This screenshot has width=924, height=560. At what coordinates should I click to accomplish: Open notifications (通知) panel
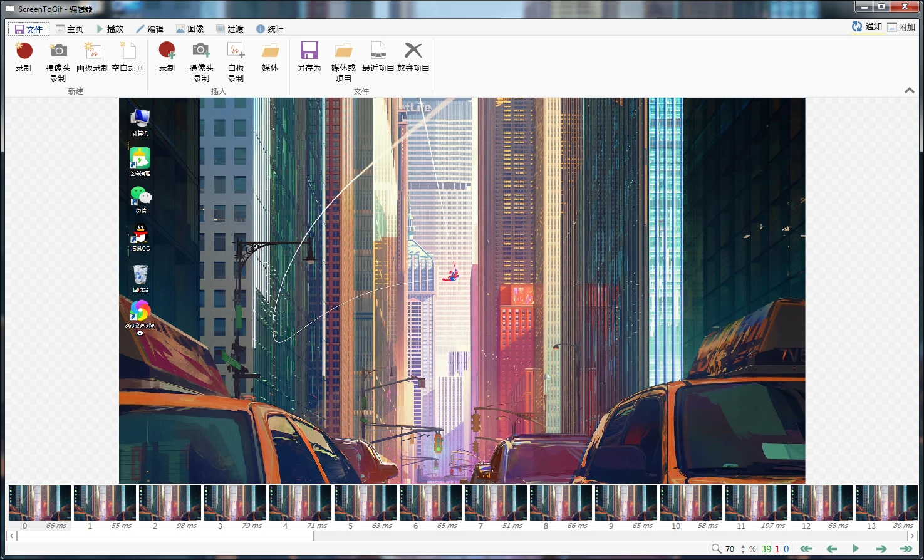867,27
